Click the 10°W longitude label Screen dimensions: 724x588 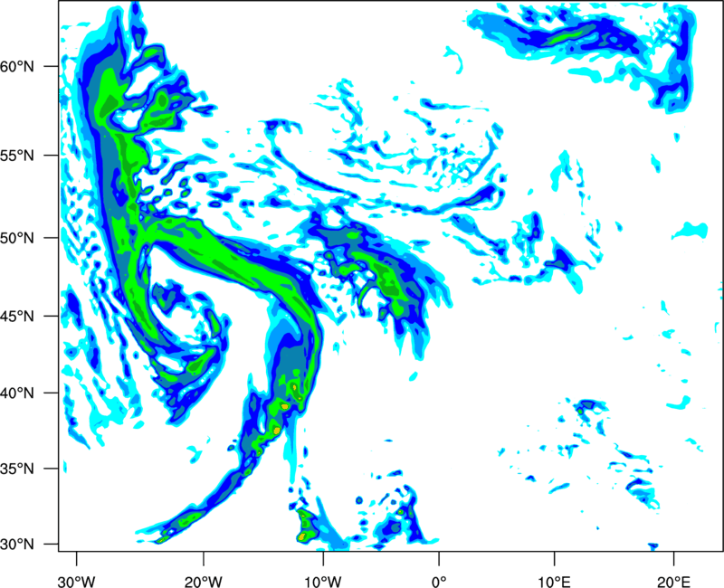coord(323,582)
